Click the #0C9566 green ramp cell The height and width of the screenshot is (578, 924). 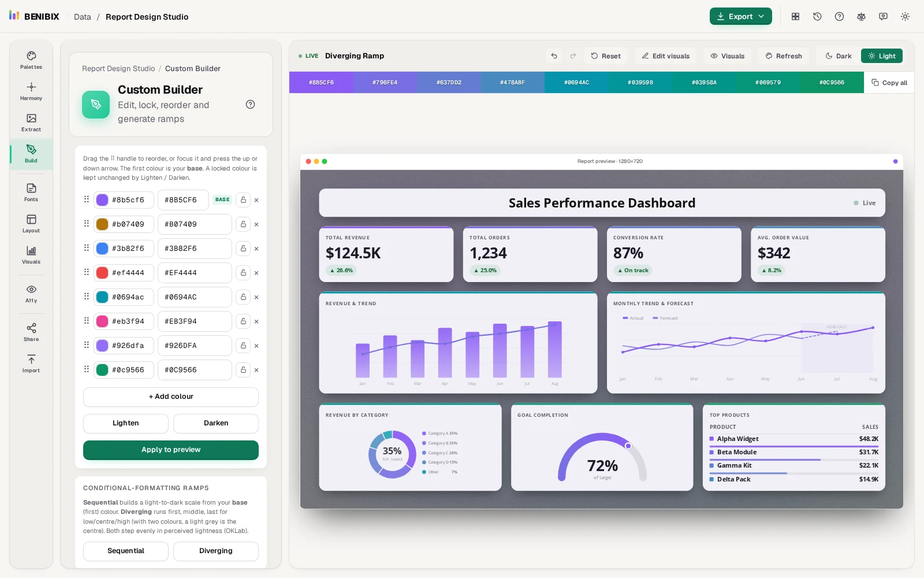pyautogui.click(x=832, y=83)
